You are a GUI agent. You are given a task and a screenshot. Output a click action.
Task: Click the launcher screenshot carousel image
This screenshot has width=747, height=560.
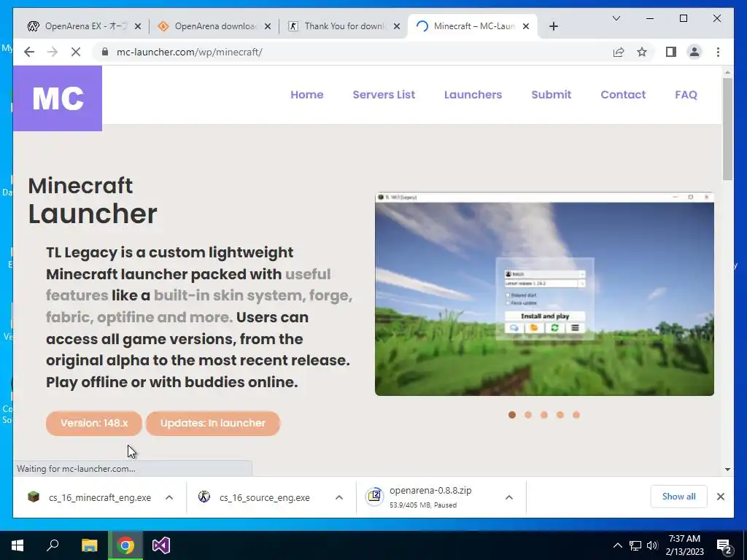pos(544,294)
